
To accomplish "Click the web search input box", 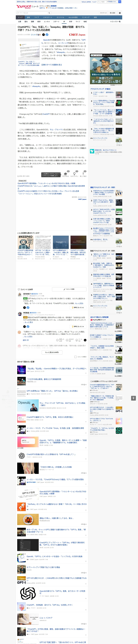I will coord(108,2).
